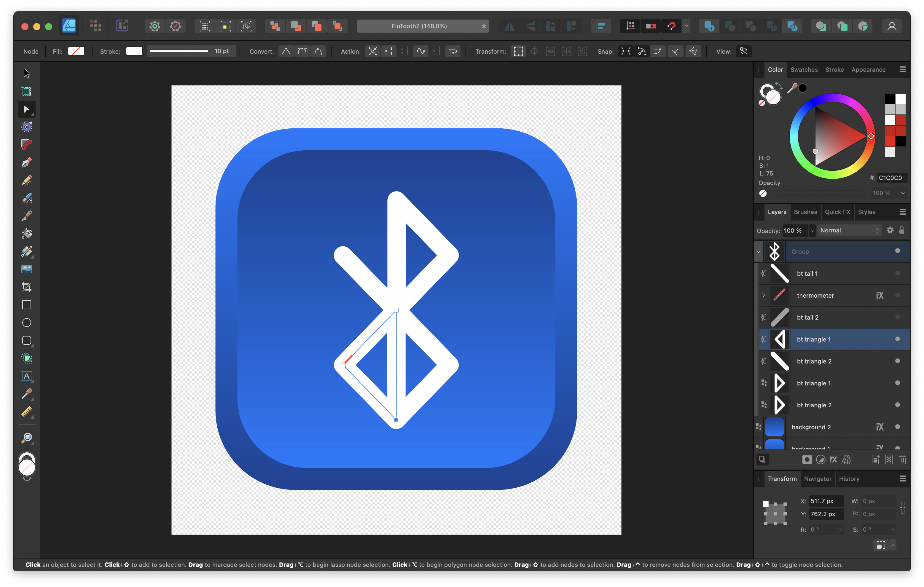Click the Stroke color white swatch
Viewport: 924px width, 587px height.
coord(134,51)
